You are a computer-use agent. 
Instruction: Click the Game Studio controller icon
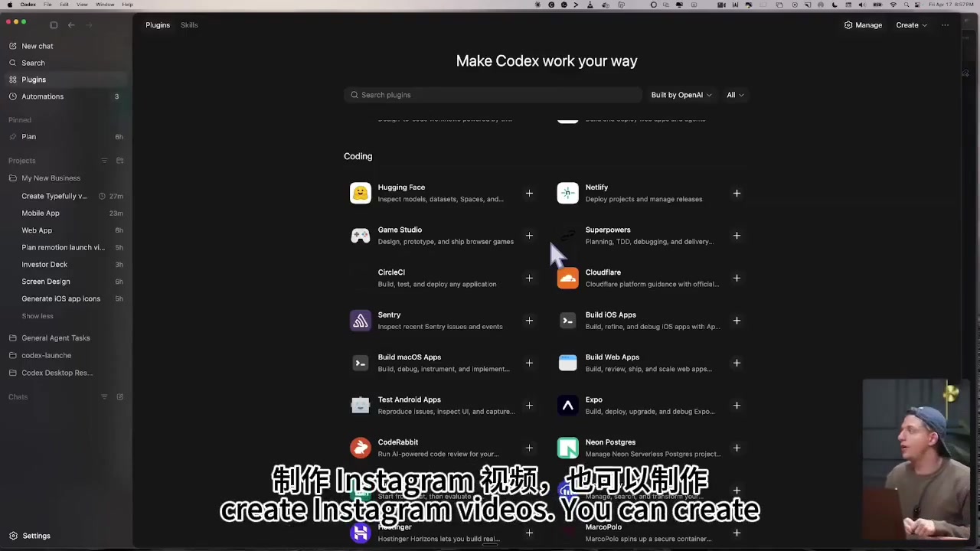361,236
